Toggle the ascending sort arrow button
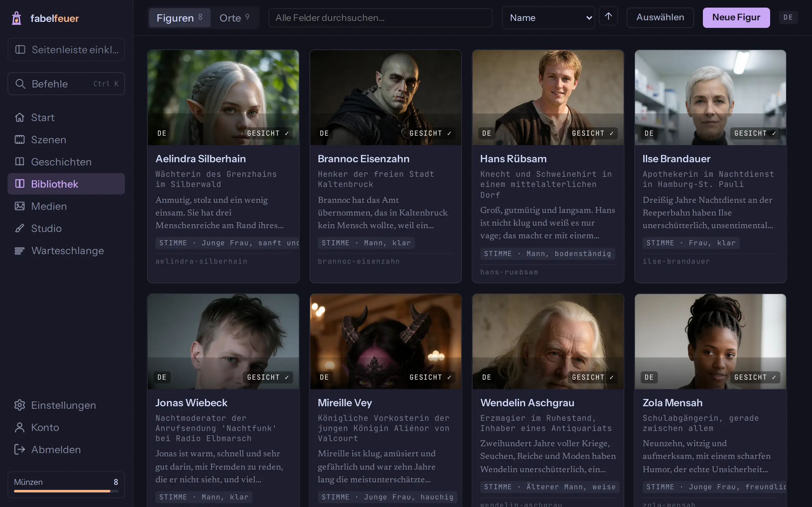The width and height of the screenshot is (812, 507). point(608,16)
